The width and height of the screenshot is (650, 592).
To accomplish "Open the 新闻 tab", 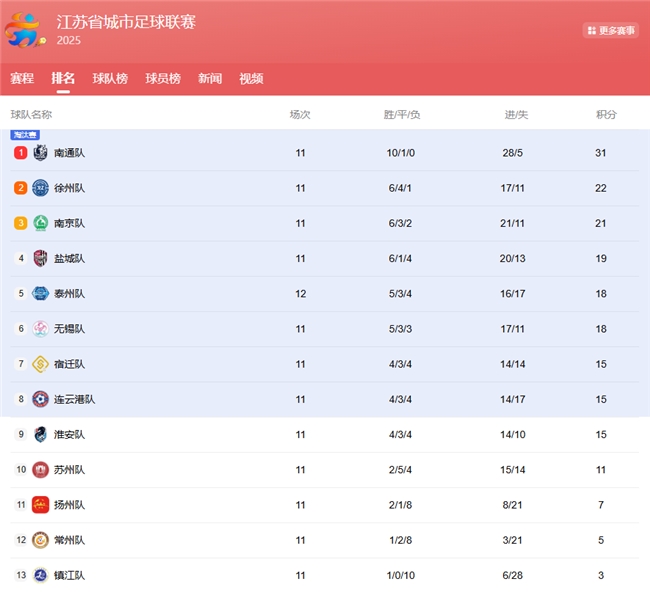I will [x=210, y=79].
